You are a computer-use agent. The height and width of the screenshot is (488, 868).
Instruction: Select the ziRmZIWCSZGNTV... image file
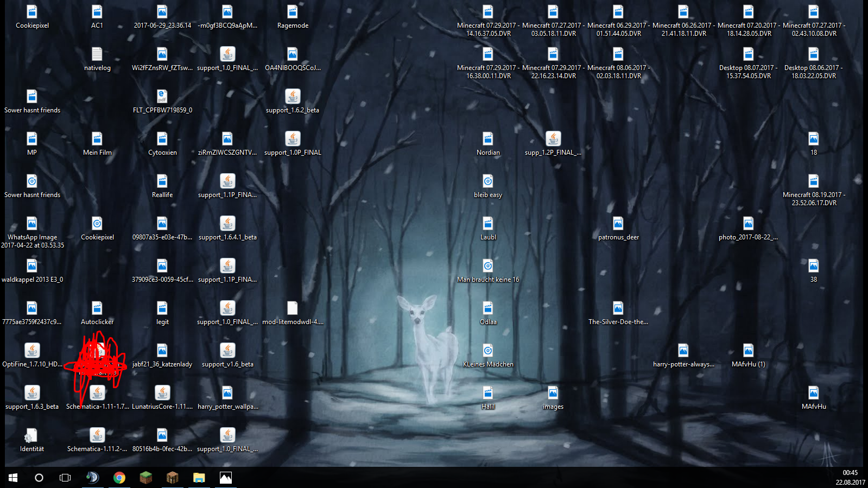tap(227, 139)
